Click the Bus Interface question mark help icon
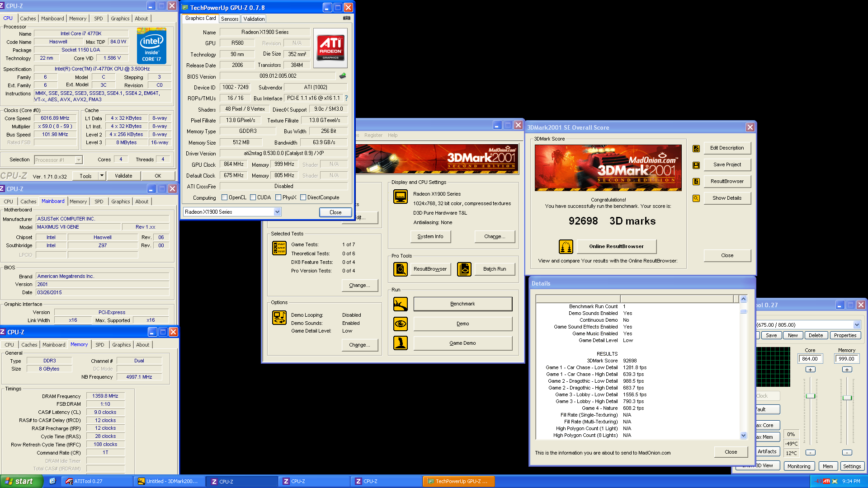This screenshot has width=868, height=488. pos(346,98)
